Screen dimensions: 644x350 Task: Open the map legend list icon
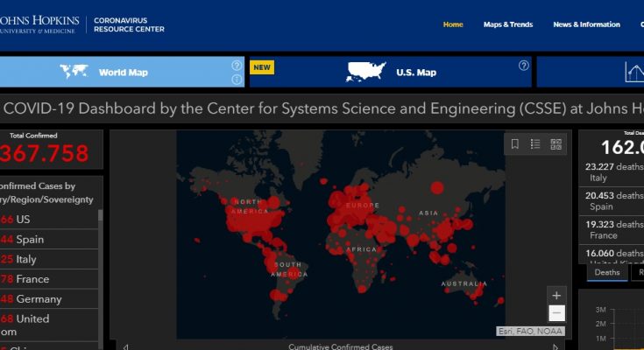coord(535,144)
